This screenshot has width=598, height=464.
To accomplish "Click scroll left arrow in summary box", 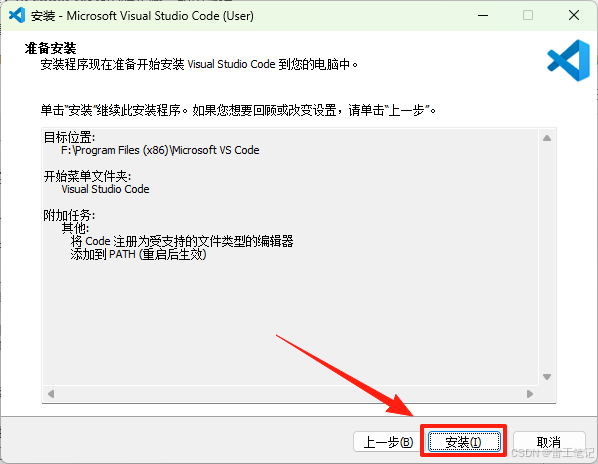I will 51,394.
